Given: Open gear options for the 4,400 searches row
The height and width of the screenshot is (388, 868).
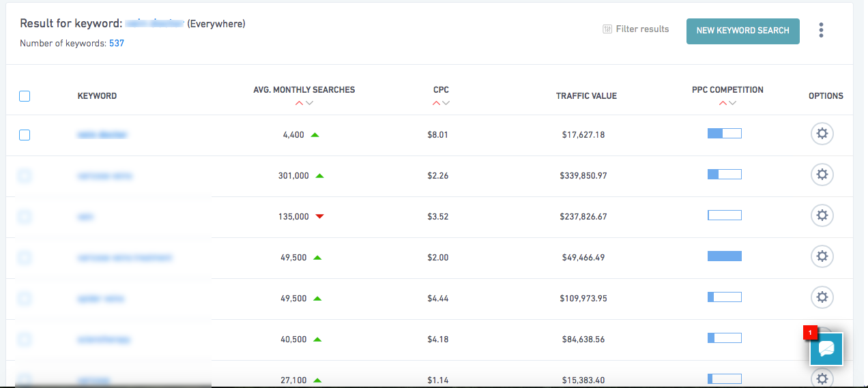Looking at the screenshot, I should click(822, 134).
